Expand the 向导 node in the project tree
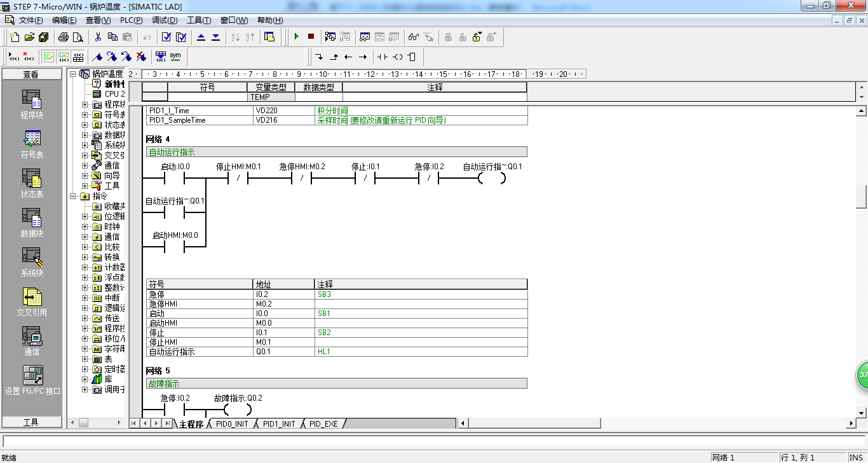Screen dimensions: 868x463 (85, 176)
